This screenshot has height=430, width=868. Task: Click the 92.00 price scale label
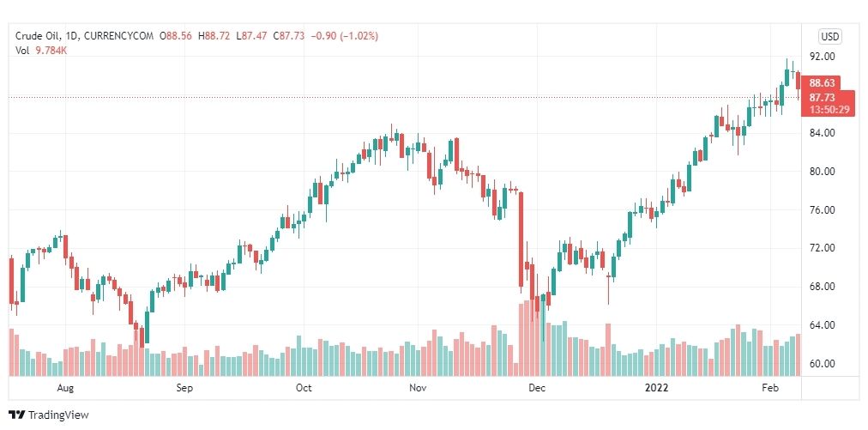(x=822, y=56)
